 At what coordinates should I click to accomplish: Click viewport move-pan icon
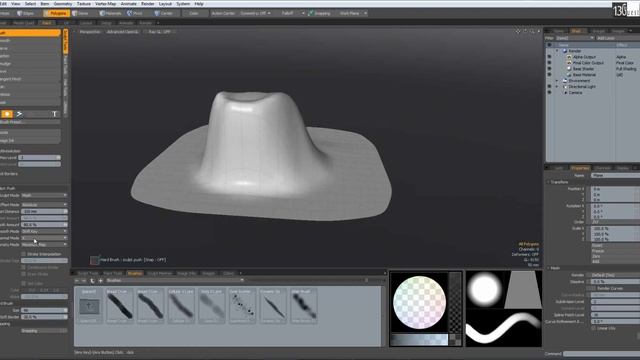tap(518, 31)
